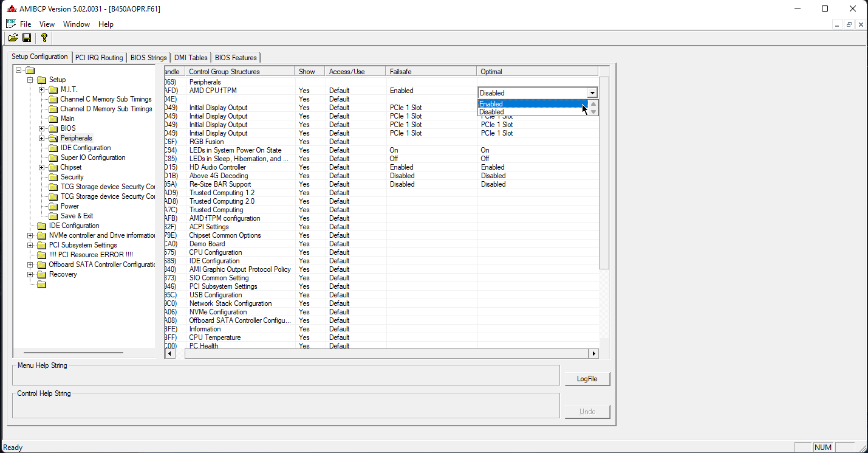This screenshot has height=453, width=868.
Task: Open the File menu
Action: tap(26, 24)
